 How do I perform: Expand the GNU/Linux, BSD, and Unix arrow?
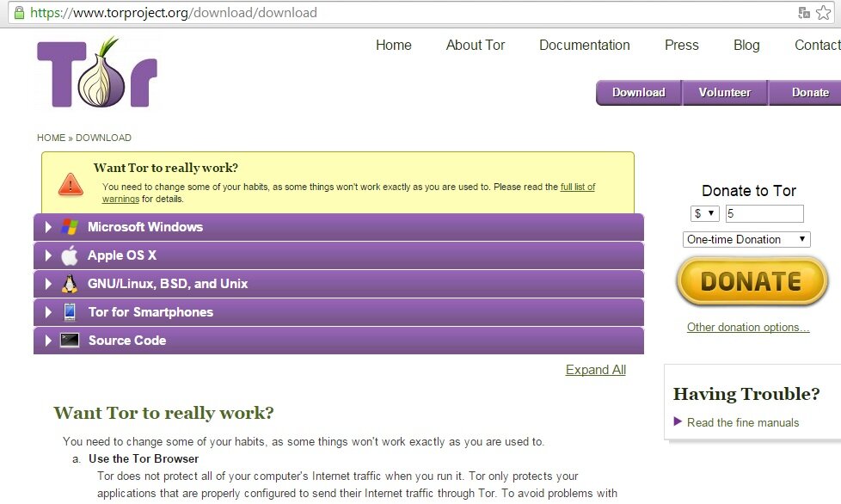(x=48, y=284)
